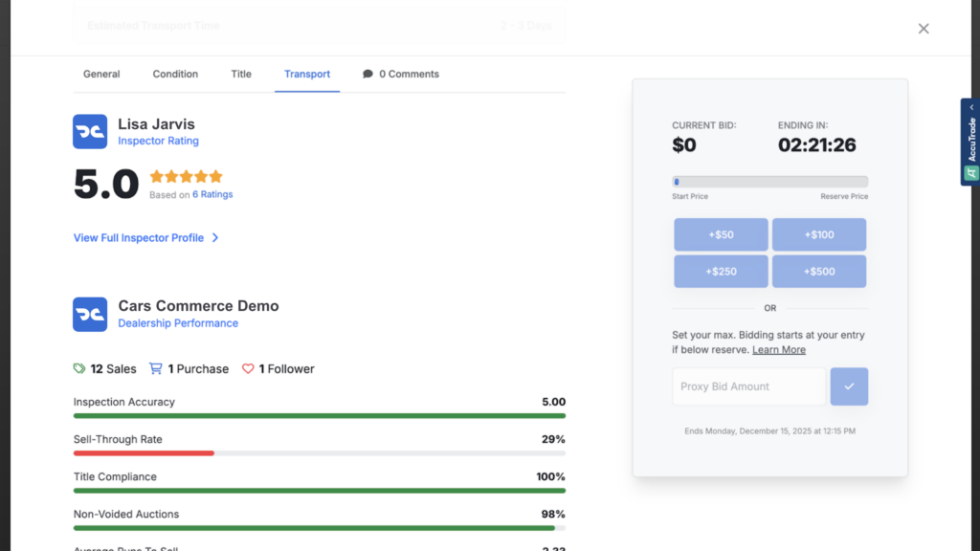This screenshot has height=551, width=980.
Task: Click the green sales tag icon
Action: (79, 368)
